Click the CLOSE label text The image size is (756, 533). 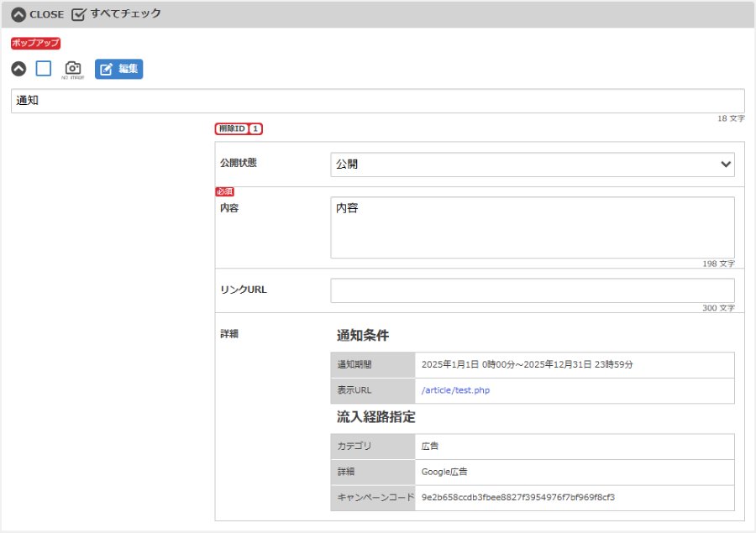click(x=47, y=14)
